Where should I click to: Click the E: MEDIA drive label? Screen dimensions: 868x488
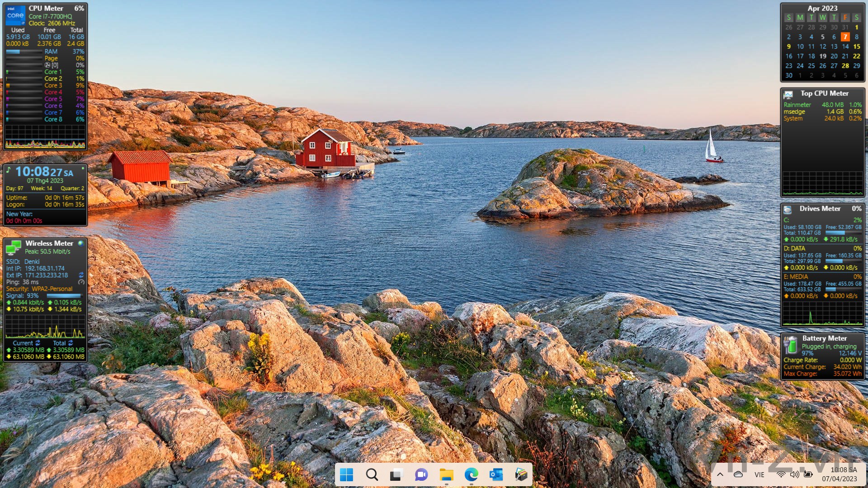pyautogui.click(x=796, y=277)
